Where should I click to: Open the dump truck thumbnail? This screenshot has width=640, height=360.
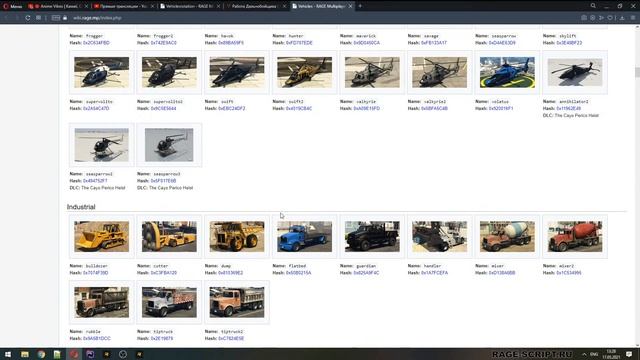(237, 237)
